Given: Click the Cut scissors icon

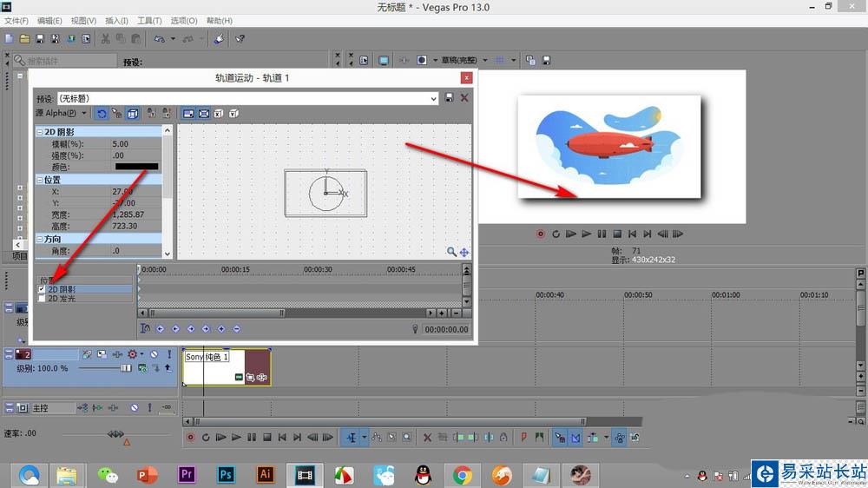Looking at the screenshot, I should click(x=105, y=39).
